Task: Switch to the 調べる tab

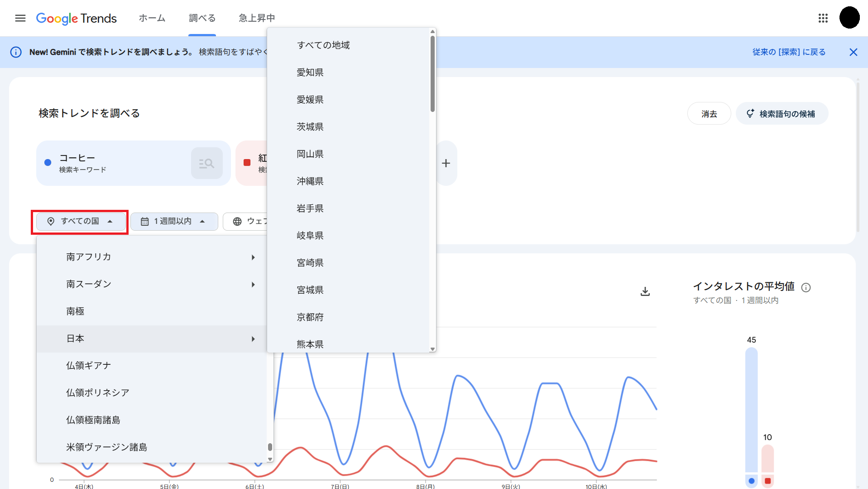Action: 202,18
